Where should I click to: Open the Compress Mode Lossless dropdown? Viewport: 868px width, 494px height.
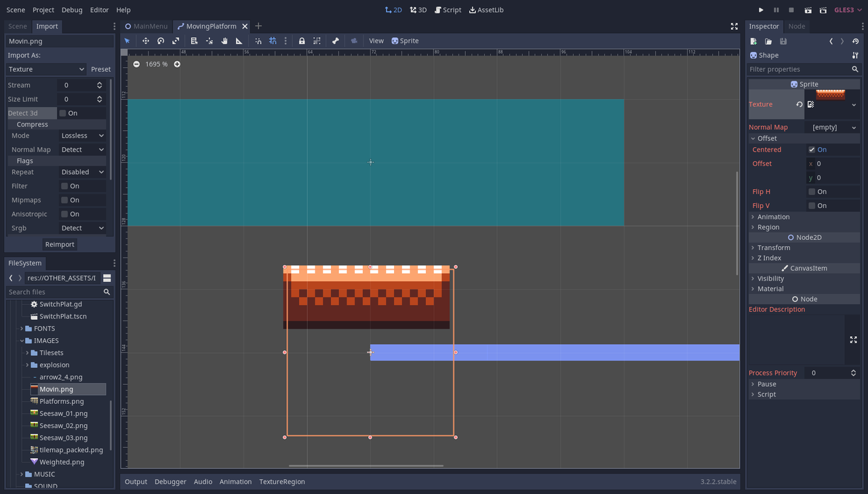tap(82, 136)
